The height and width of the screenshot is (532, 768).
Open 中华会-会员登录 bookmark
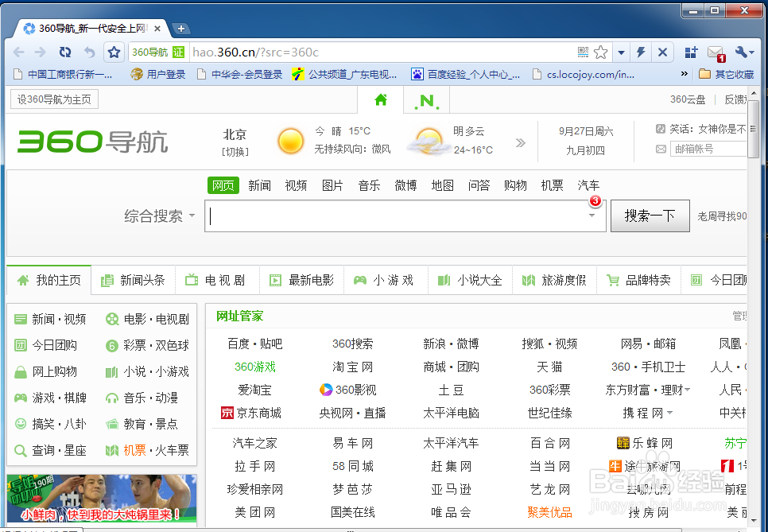tap(239, 75)
